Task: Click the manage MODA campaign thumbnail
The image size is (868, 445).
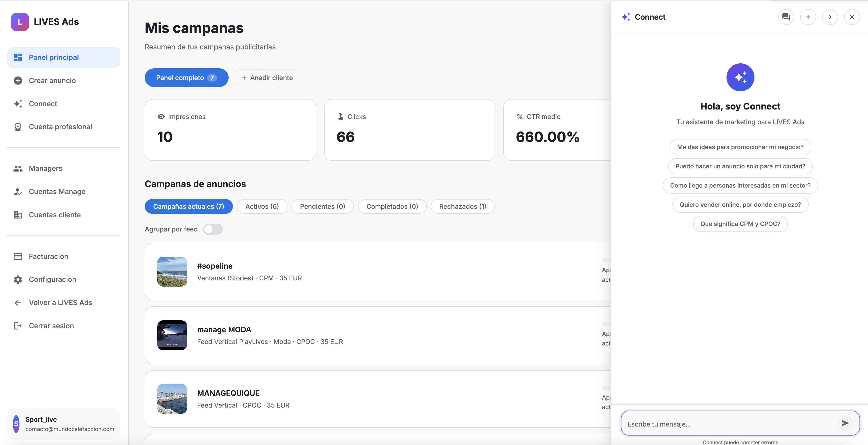Action: (x=172, y=335)
